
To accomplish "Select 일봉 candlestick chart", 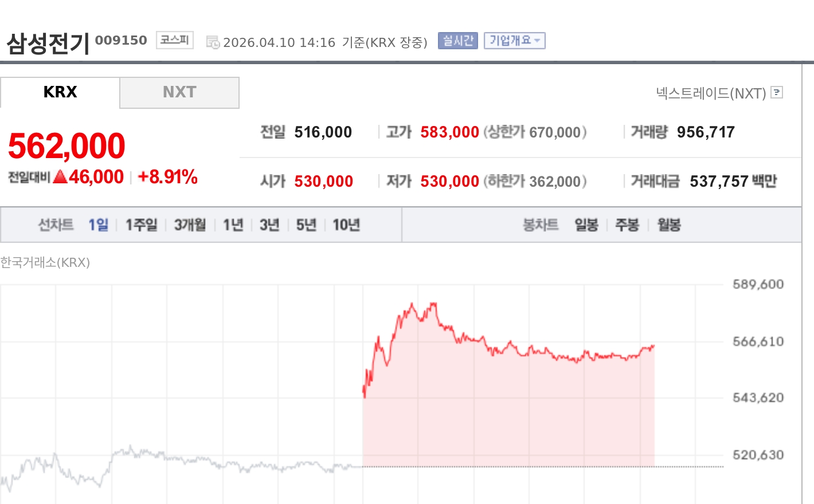I will click(586, 225).
